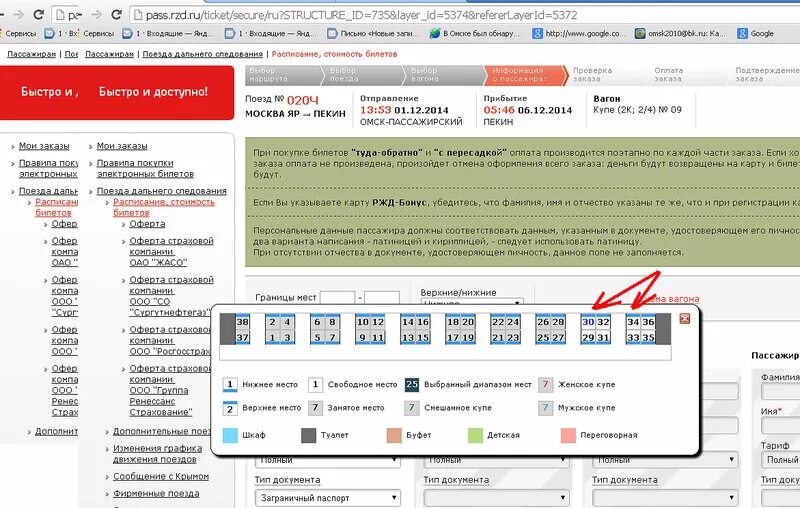Pick seat 33 in the carriage map
The image size is (800, 508).
click(633, 337)
